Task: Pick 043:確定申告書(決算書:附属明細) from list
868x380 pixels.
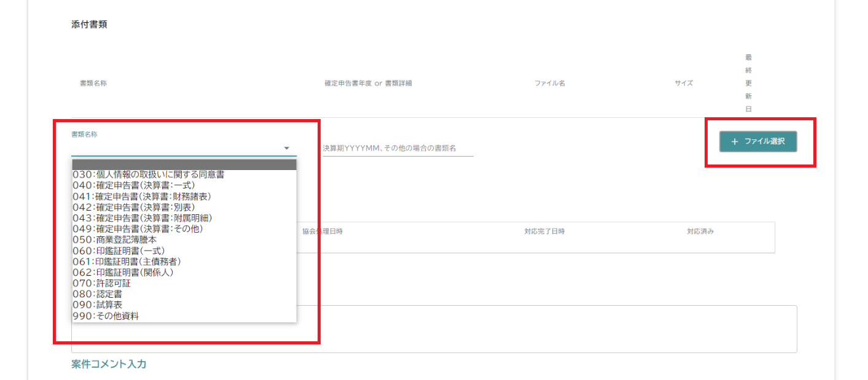Action: [184, 218]
